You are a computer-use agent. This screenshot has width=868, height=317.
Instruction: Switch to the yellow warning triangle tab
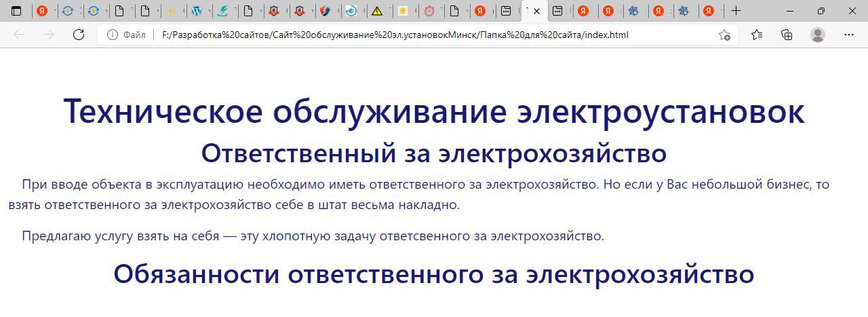(377, 11)
